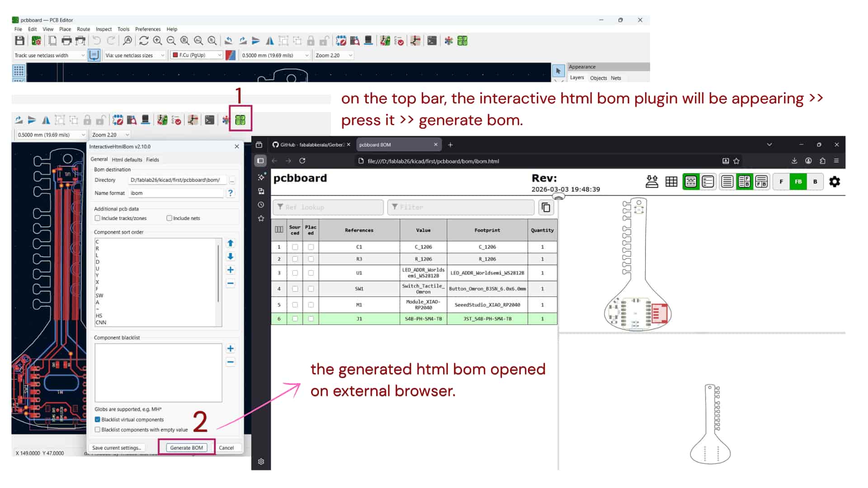
Task: Uncheck Blacklist virtual components
Action: point(97,419)
